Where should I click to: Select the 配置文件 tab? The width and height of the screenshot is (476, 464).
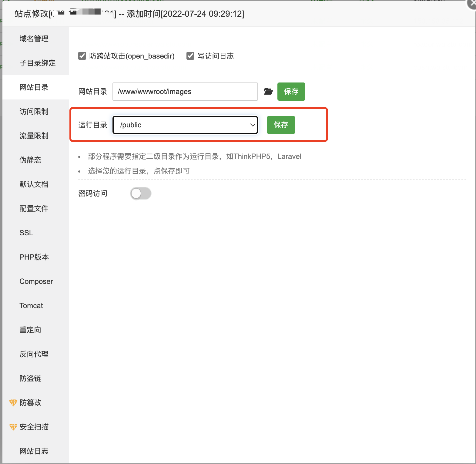(x=34, y=209)
